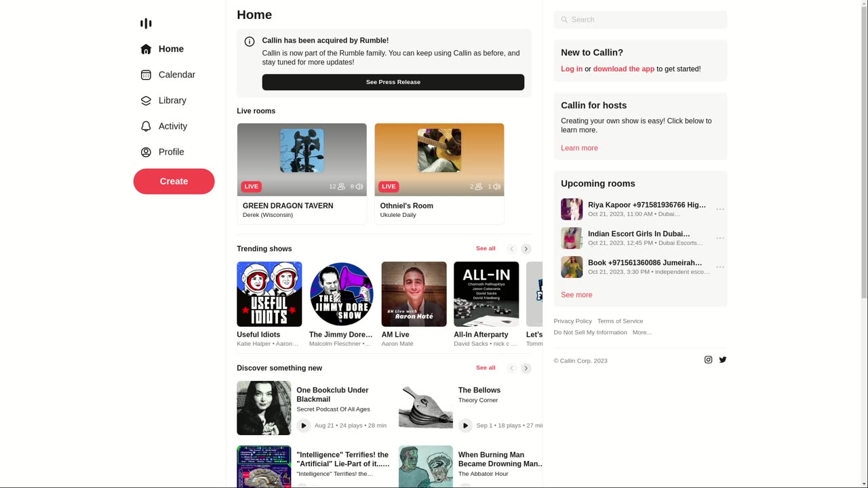This screenshot has height=488, width=868.
Task: Click Learn more under Callin for hosts
Action: click(x=579, y=148)
